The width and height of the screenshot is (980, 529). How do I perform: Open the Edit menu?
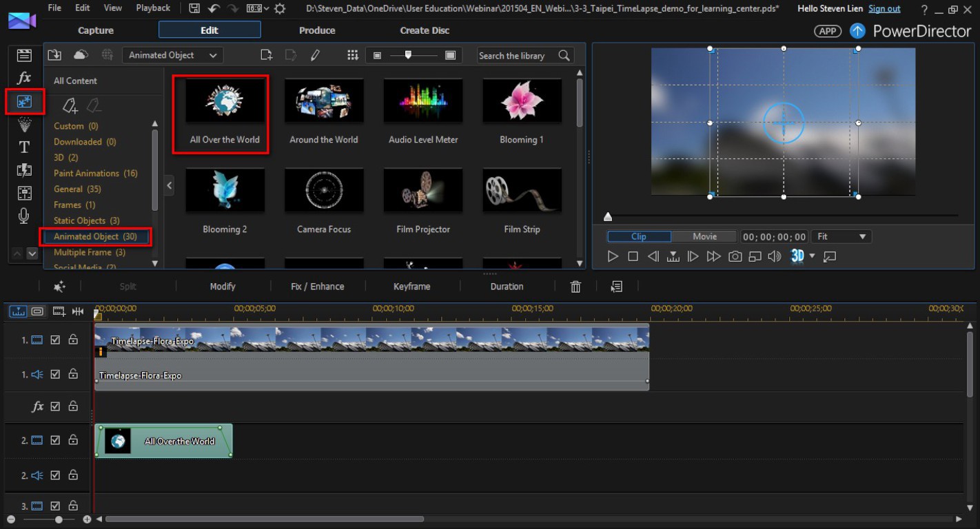click(x=83, y=8)
